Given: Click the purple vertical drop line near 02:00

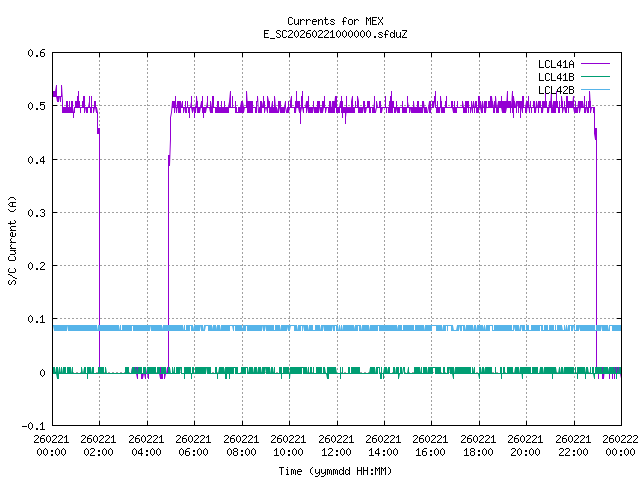Looking at the screenshot, I should [99, 250].
